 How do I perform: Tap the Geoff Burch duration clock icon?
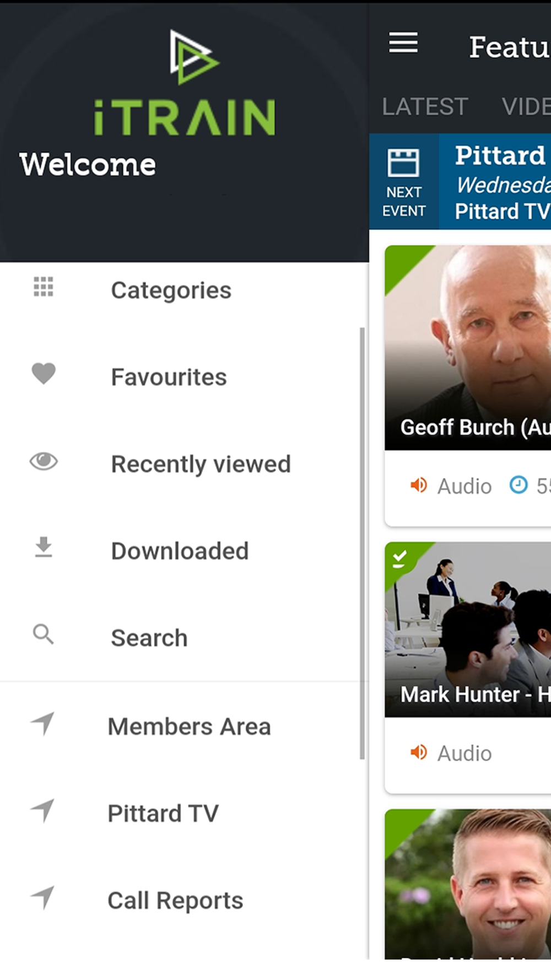pyautogui.click(x=518, y=485)
